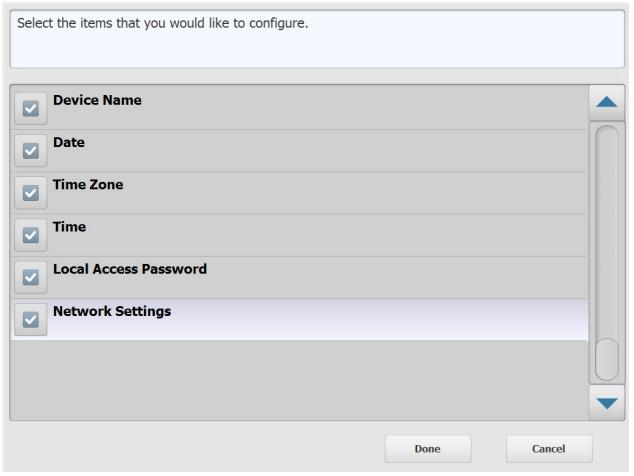Viewport: 634px width, 476px height.
Task: Click the instruction text box at top
Action: tap(317, 39)
